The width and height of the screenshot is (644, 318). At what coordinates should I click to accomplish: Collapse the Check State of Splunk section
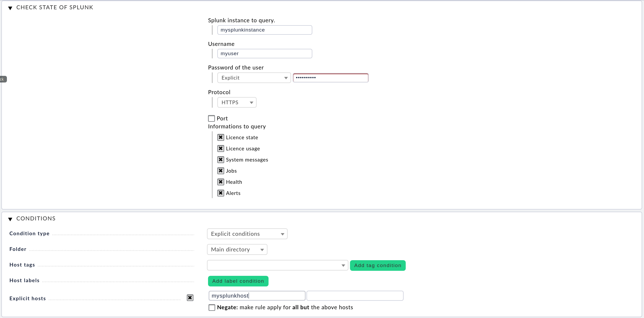coord(10,8)
